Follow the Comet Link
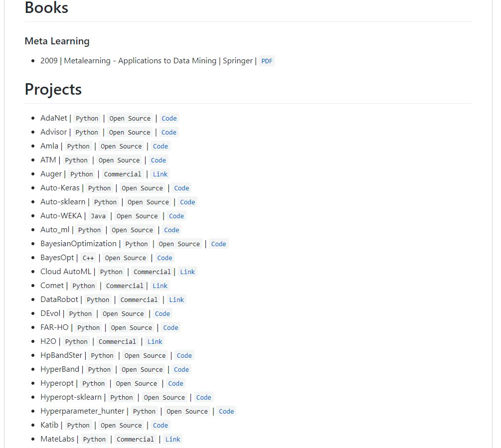501x448 pixels. [160, 286]
